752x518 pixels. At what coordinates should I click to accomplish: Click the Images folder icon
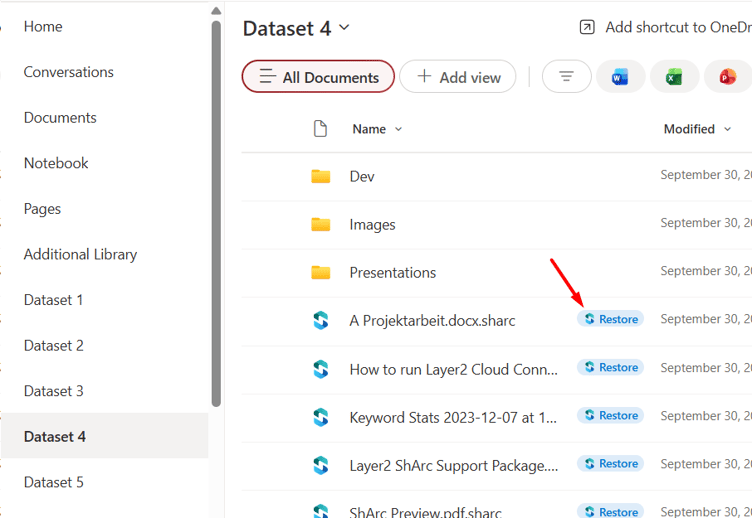pos(321,224)
